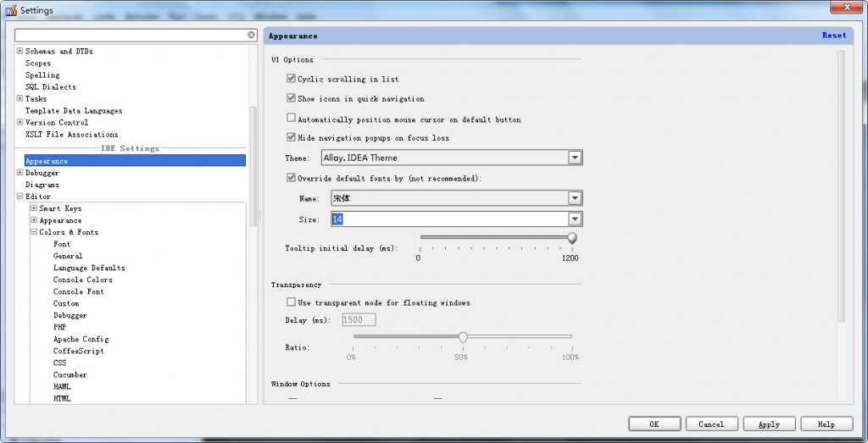868x443 pixels.
Task: Expand Smart Keys under Editor
Action: tap(34, 208)
